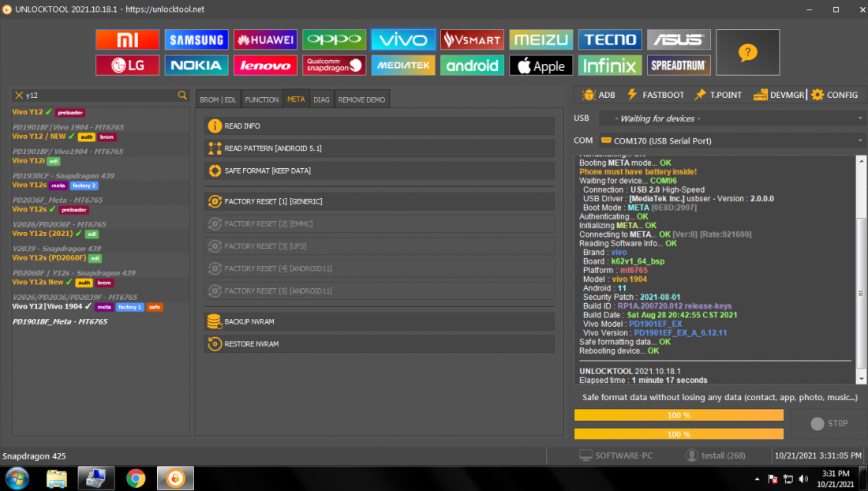The width and height of the screenshot is (868, 491).
Task: Choose the Lenovo brand tile
Action: click(265, 66)
